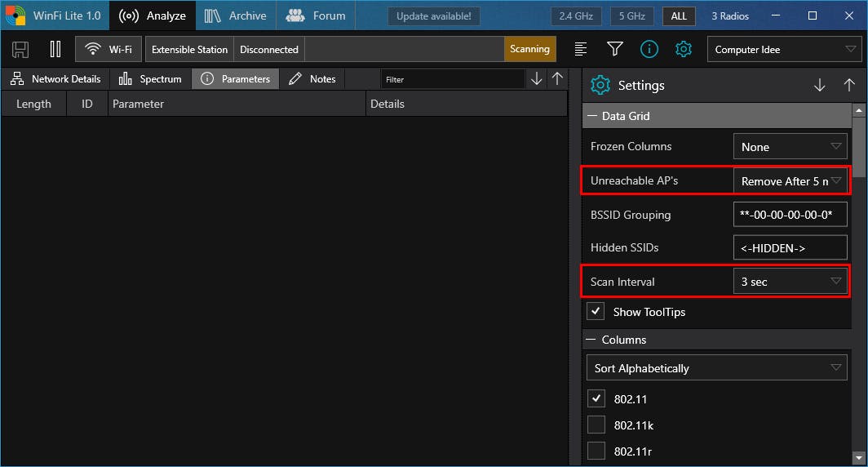The width and height of the screenshot is (868, 467).
Task: Click down arrow next to Filter box
Action: coord(537,78)
